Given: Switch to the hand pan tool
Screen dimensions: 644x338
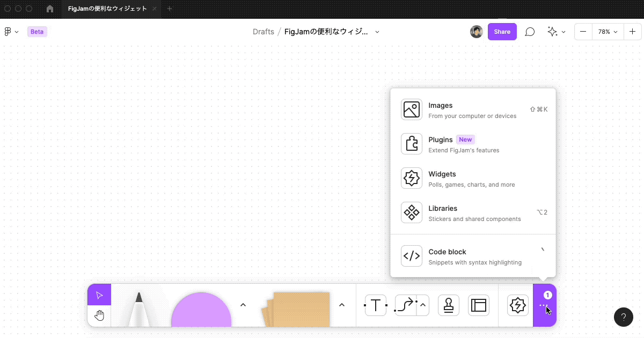Looking at the screenshot, I should (x=99, y=315).
